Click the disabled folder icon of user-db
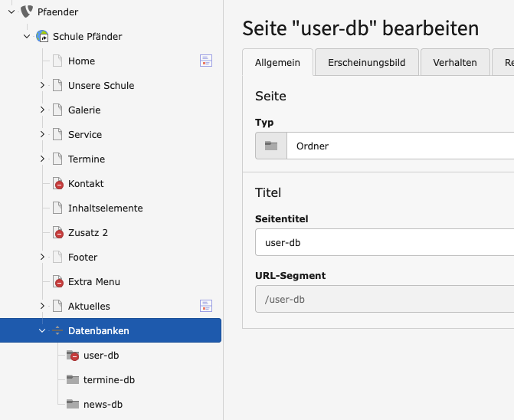The height and width of the screenshot is (420, 514). (x=73, y=355)
